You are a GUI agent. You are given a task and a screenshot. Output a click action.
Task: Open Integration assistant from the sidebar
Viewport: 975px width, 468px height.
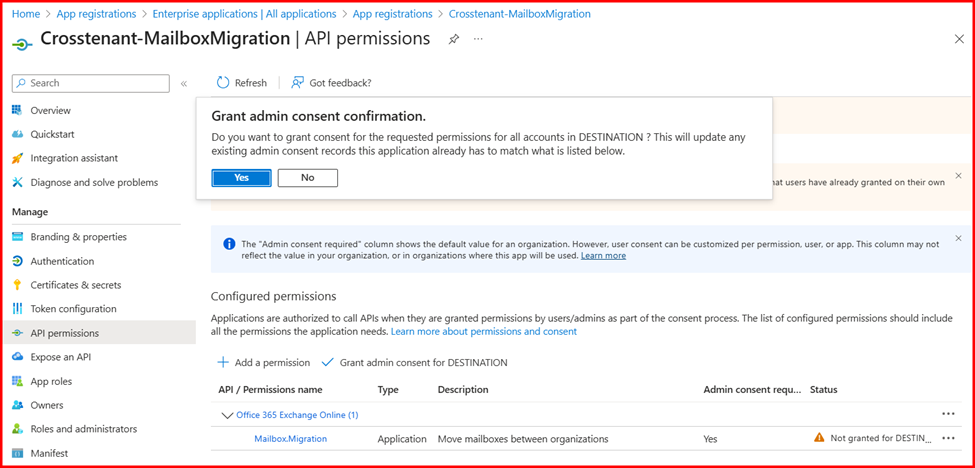click(74, 158)
